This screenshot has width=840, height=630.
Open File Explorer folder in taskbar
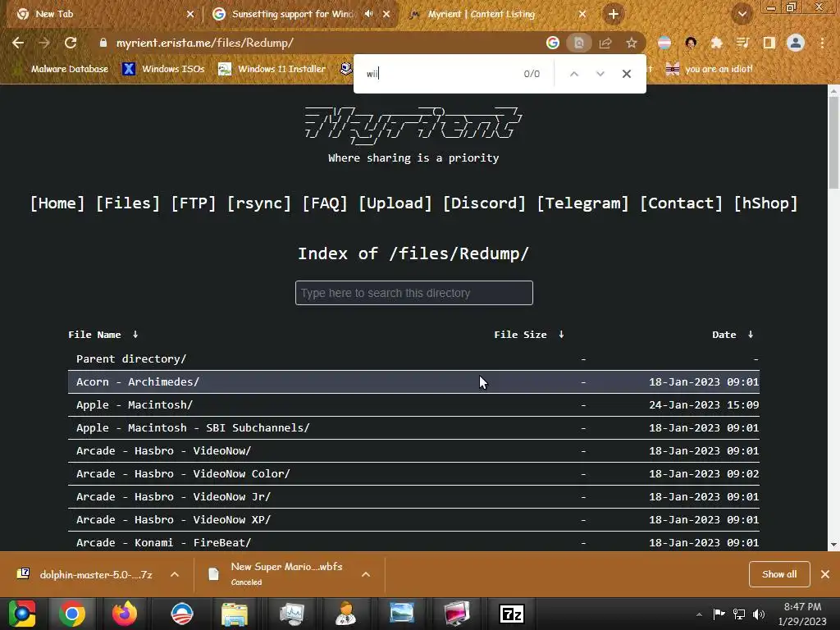click(235, 614)
